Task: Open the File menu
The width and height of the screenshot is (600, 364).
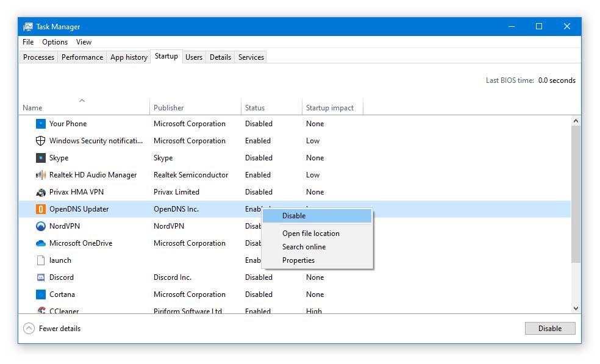Action: [28, 42]
